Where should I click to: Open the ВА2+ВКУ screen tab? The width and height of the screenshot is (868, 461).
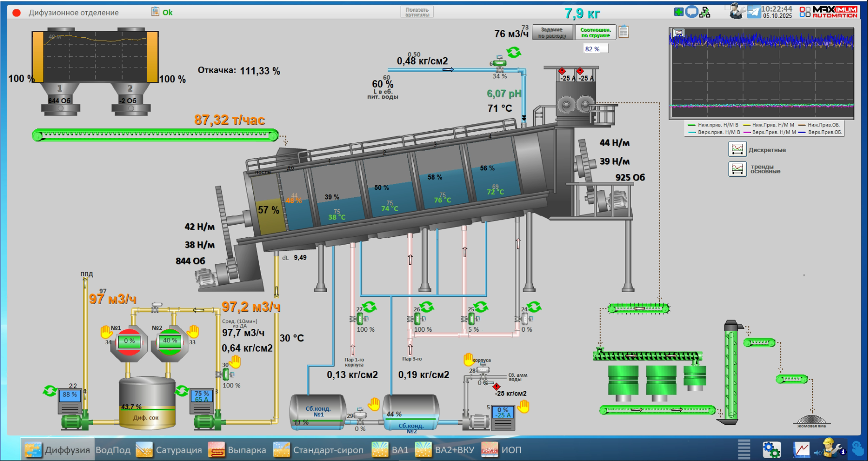click(445, 450)
